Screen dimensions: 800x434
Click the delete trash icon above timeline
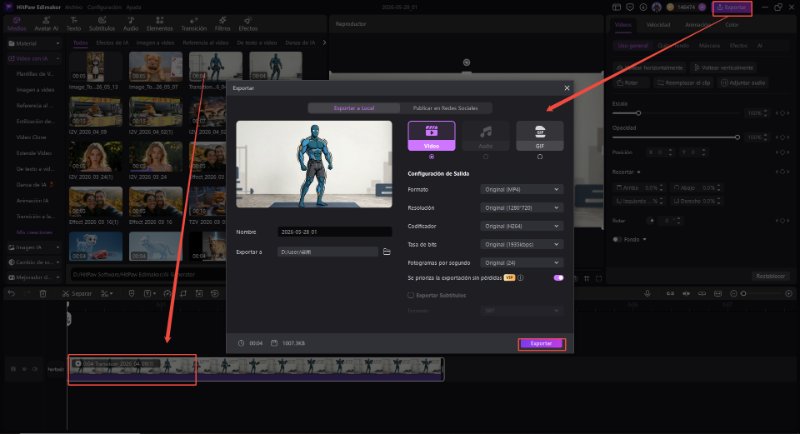pyautogui.click(x=43, y=294)
